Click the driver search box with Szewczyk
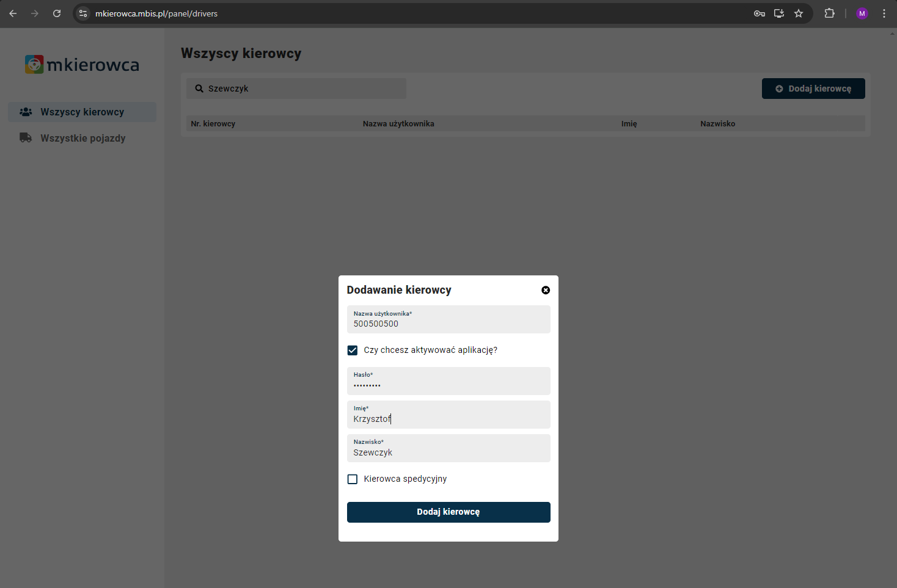Viewport: 897px width, 588px height. (296, 89)
